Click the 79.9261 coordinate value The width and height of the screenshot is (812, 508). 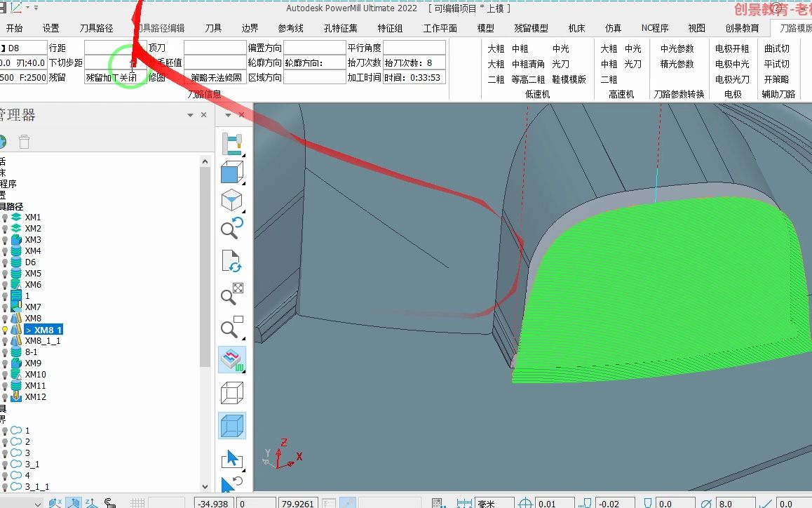[297, 503]
